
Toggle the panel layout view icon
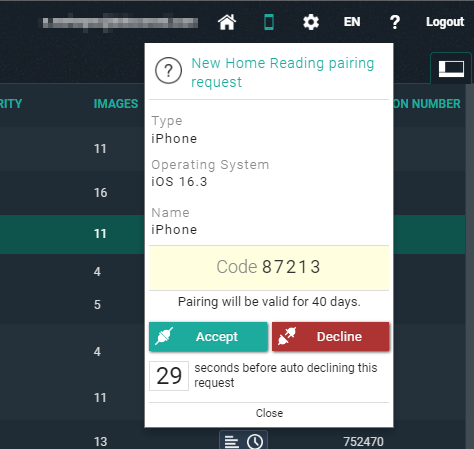tap(451, 69)
